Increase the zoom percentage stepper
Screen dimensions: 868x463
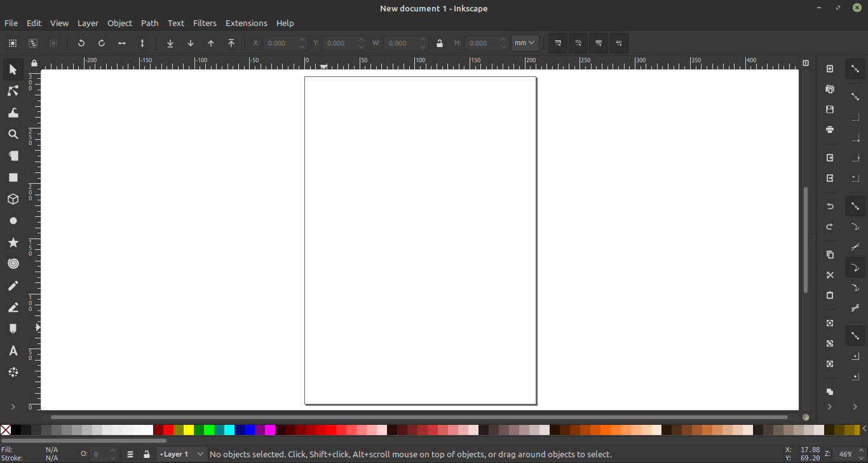coord(862,451)
